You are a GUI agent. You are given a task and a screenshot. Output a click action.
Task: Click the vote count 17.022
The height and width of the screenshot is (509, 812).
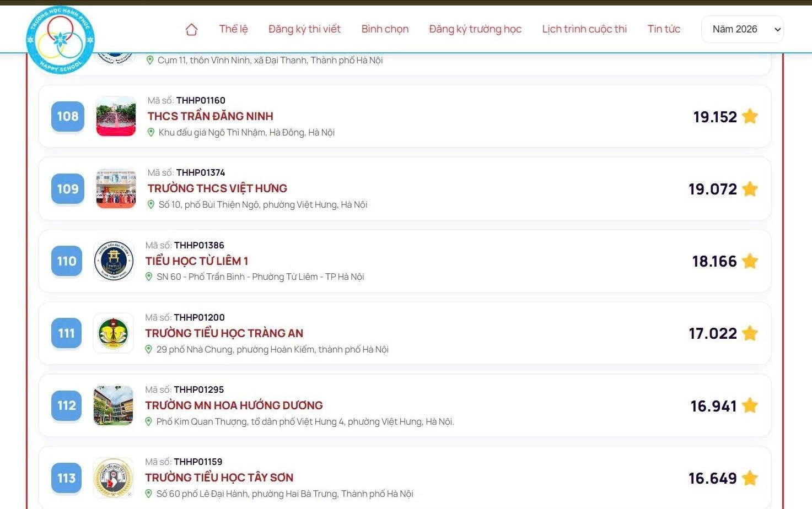[713, 333]
